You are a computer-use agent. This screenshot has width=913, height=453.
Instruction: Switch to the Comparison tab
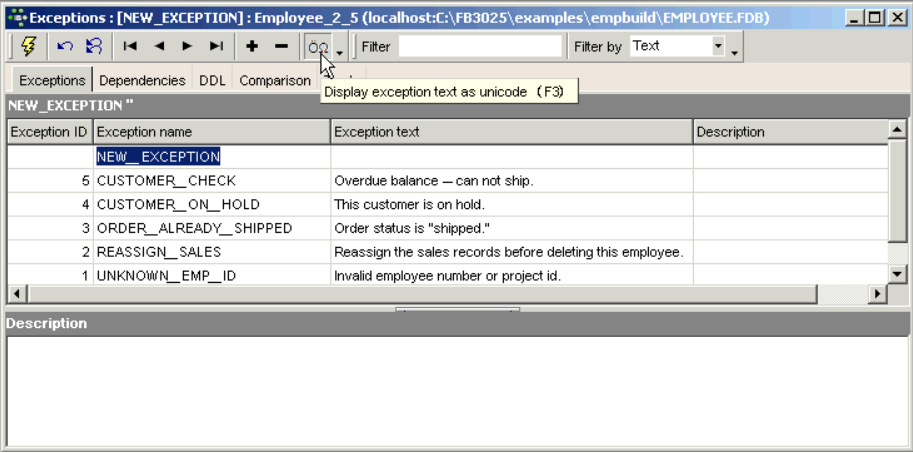click(275, 80)
